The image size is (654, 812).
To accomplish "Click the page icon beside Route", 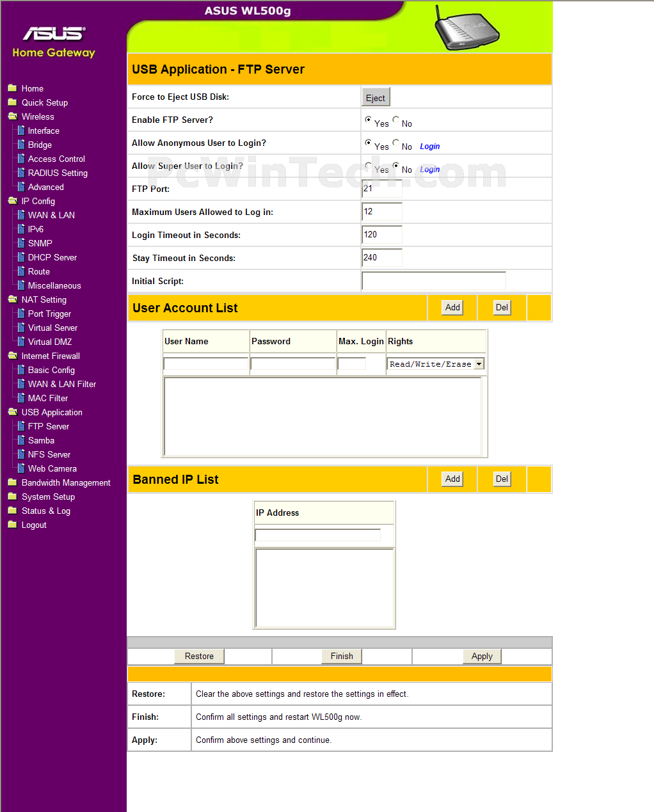I will 21,271.
